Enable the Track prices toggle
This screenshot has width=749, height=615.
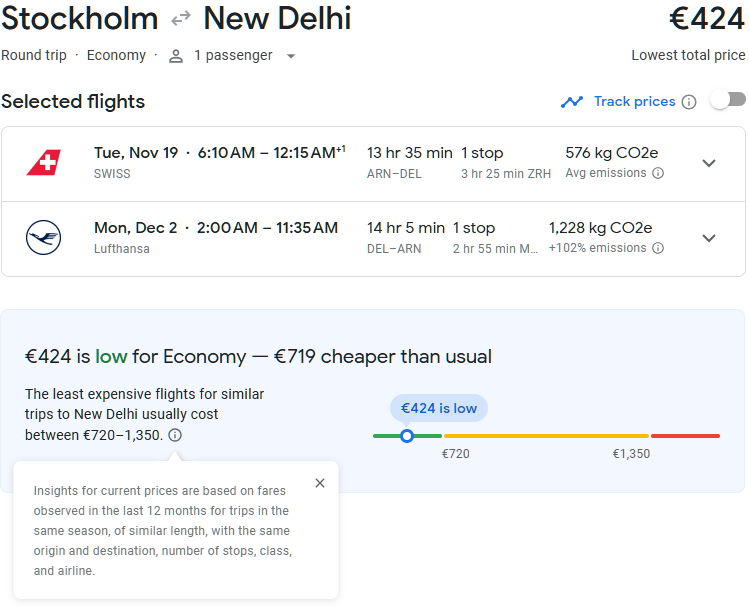[728, 100]
